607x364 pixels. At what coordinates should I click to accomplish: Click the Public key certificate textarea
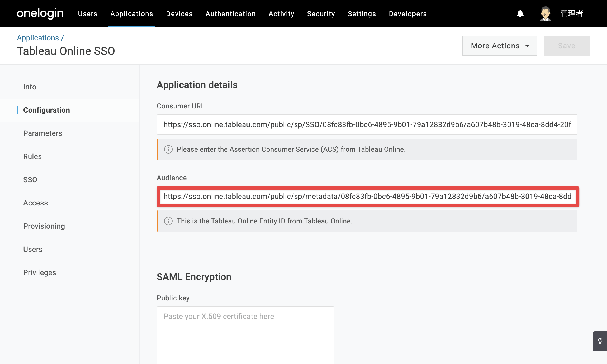click(245, 335)
